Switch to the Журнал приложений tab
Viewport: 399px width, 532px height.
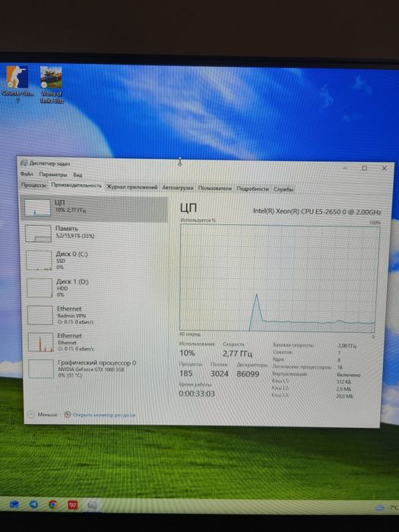point(131,187)
